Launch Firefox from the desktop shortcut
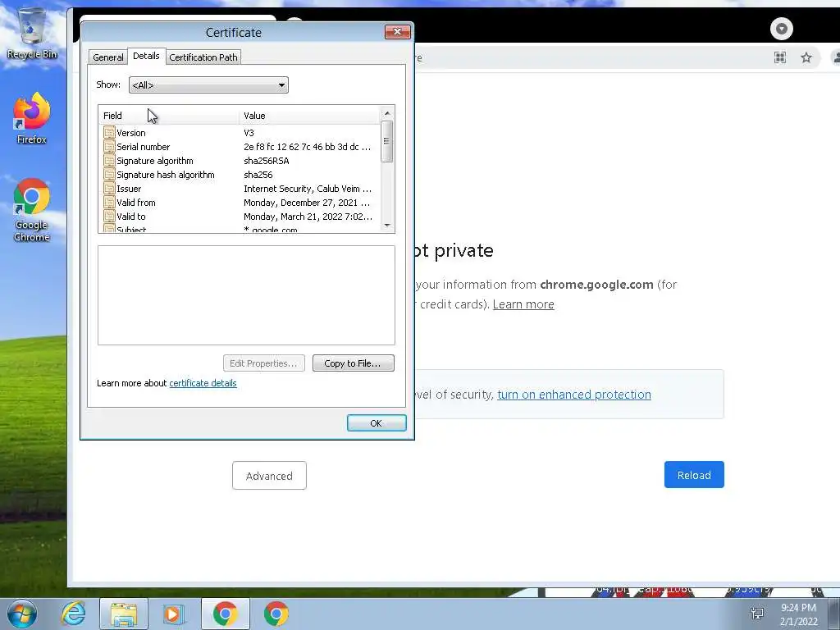Image resolution: width=840 pixels, height=630 pixels. coord(32,118)
